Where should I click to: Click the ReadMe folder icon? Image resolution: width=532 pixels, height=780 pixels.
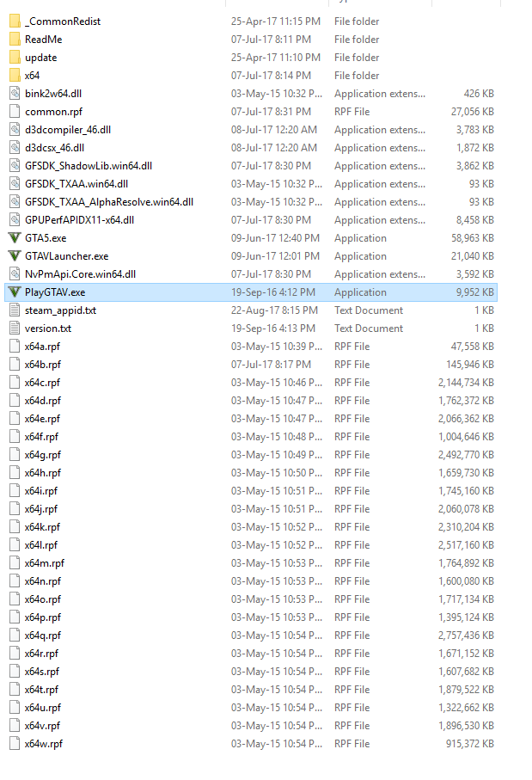(x=15, y=40)
